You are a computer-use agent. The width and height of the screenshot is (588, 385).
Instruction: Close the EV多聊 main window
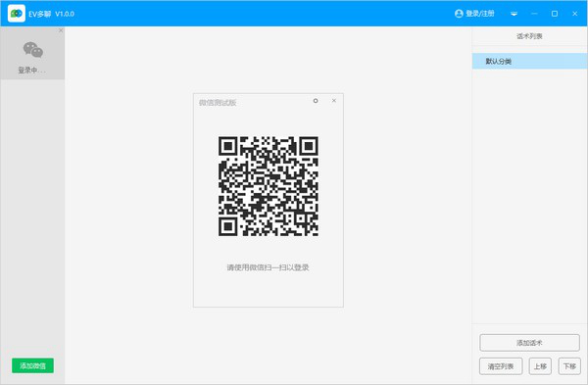[575, 14]
